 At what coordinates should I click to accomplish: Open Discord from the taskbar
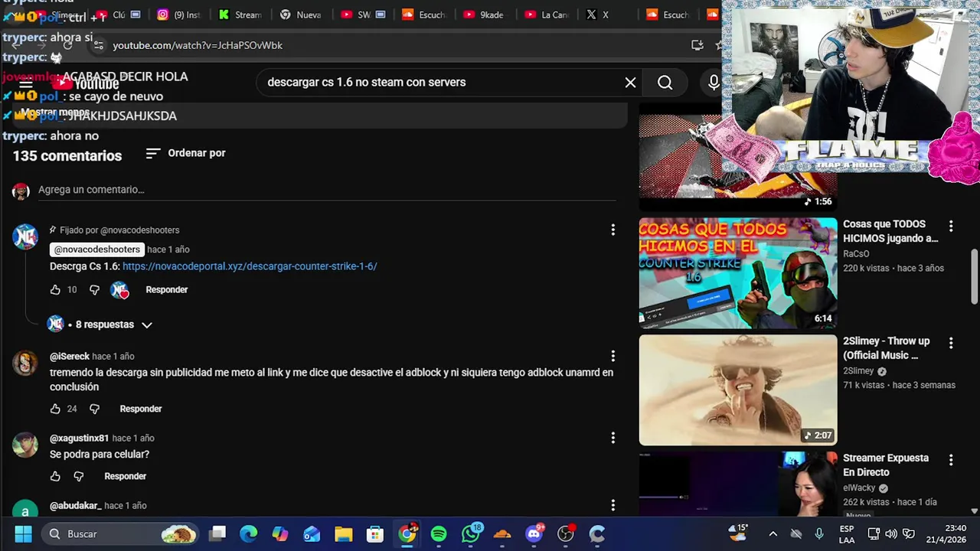[534, 533]
